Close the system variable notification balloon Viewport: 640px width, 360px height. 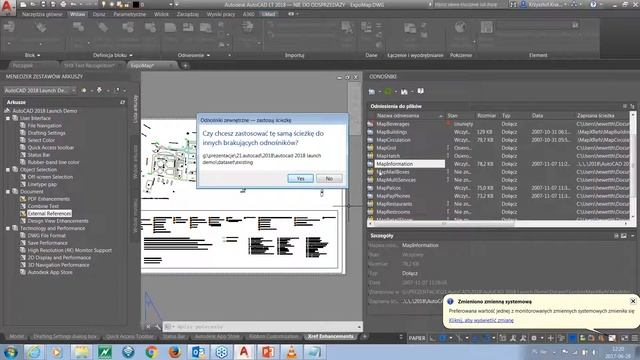633,301
